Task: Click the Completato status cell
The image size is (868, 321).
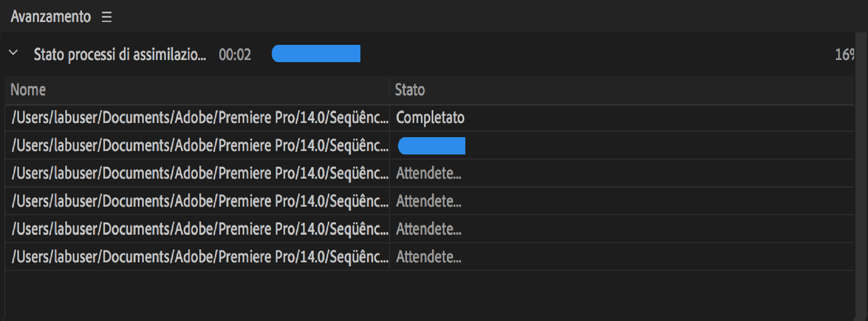Action: click(430, 118)
